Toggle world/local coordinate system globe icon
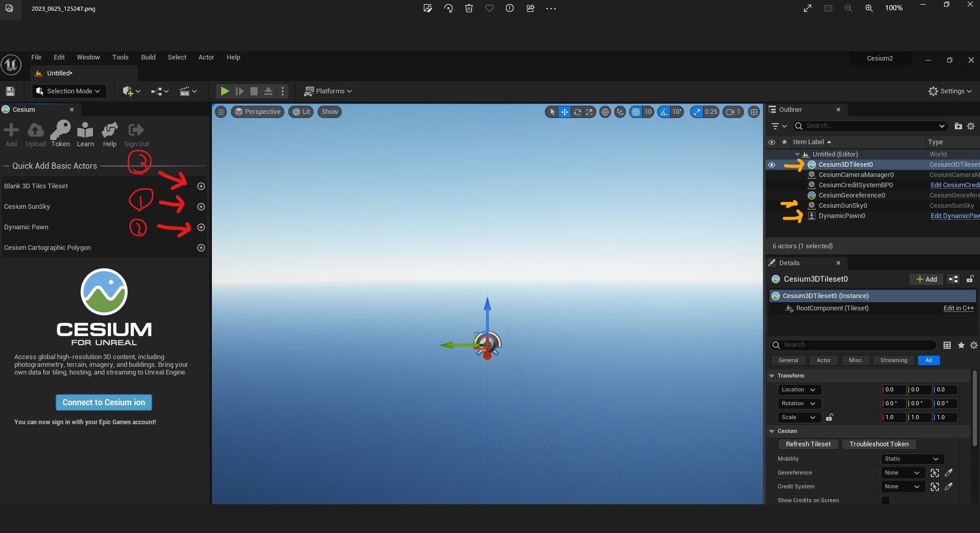The image size is (980, 533). pos(605,112)
